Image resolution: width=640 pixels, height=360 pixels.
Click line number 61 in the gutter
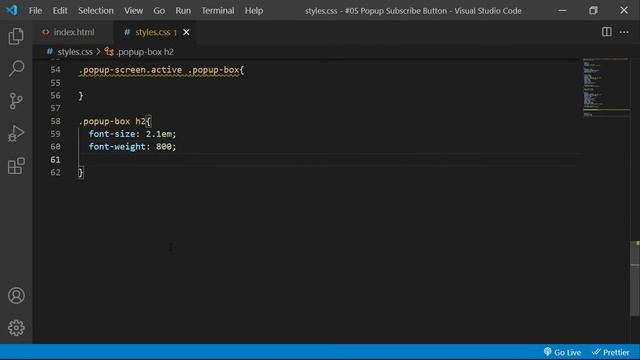(56, 160)
